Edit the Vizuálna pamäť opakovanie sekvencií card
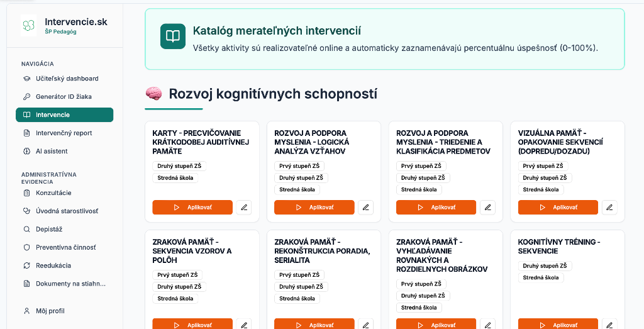Image resolution: width=644 pixels, height=329 pixels. 609,208
